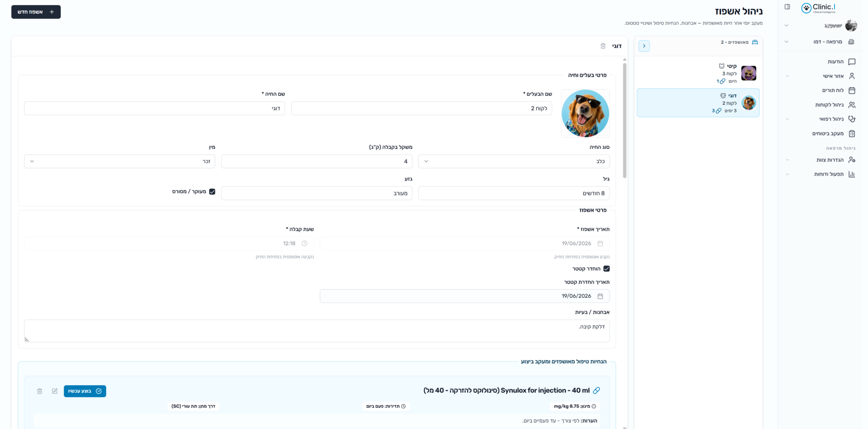The height and width of the screenshot is (429, 868).
Task: Click the clinic building icon beside מרפאה - דמו
Action: pos(851,42)
